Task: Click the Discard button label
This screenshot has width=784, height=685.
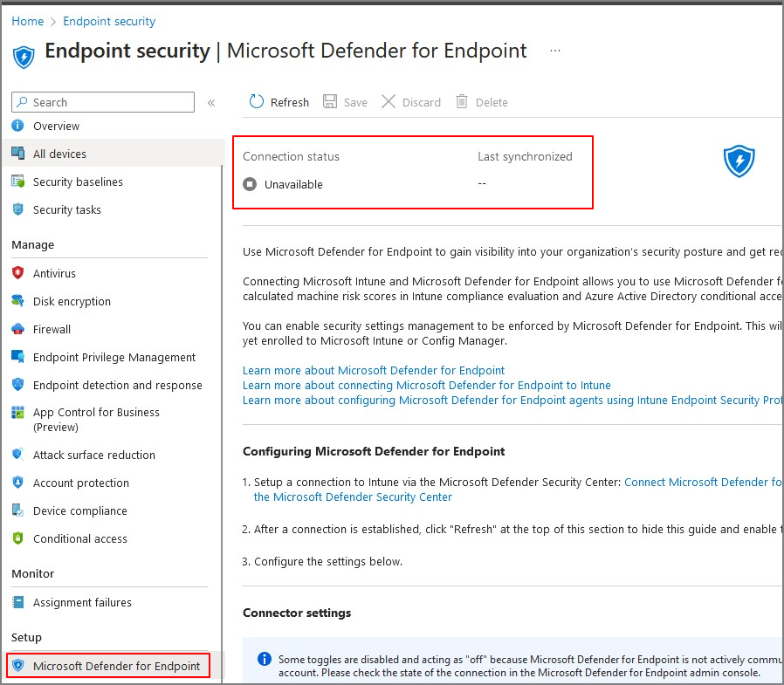Action: pos(422,102)
